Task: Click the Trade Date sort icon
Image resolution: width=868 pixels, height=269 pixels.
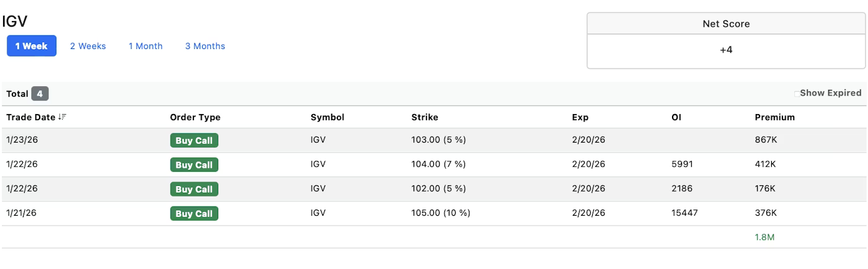Action: click(61, 117)
